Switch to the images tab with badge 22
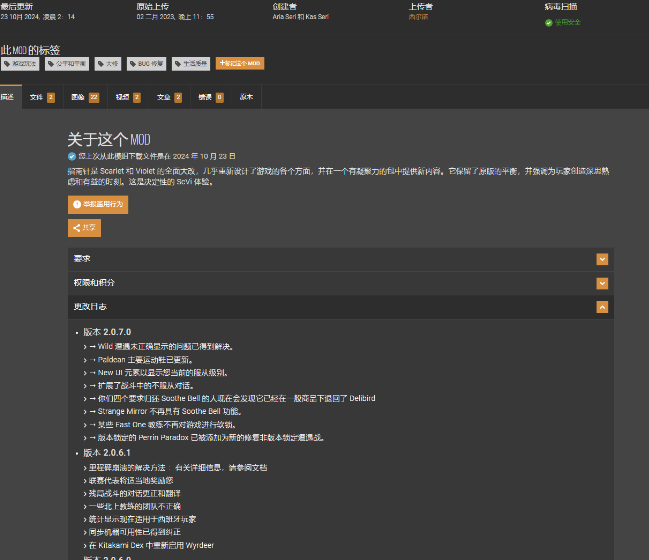649x560 pixels. tap(85, 97)
